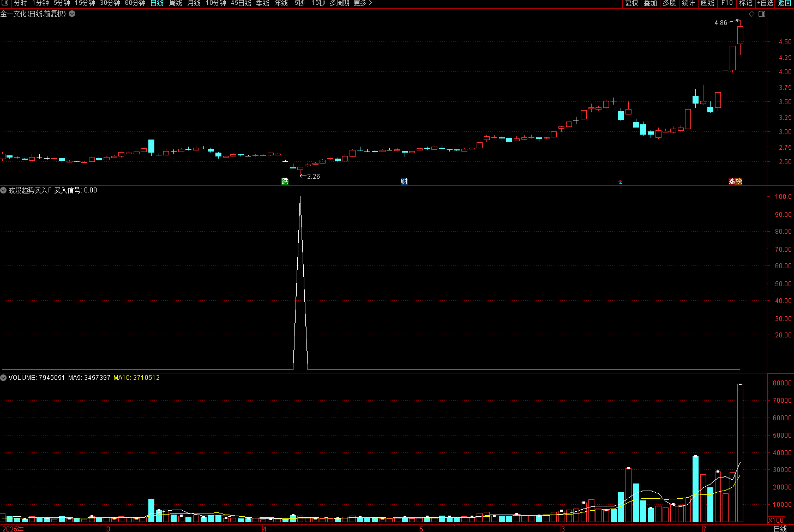The image size is (794, 532).
Task: Switch to the 月线 chart
Action: [194, 3]
